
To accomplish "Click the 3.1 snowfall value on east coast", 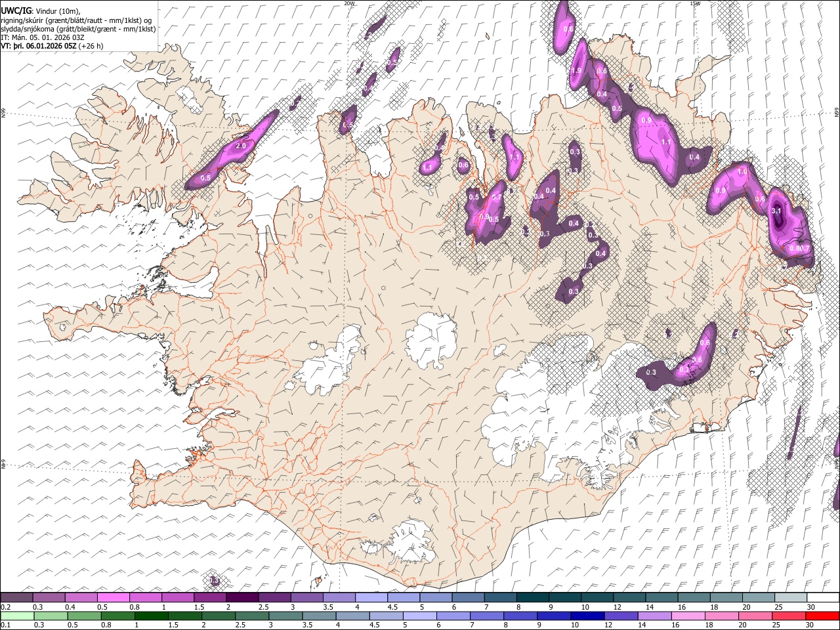I will pyautogui.click(x=776, y=211).
